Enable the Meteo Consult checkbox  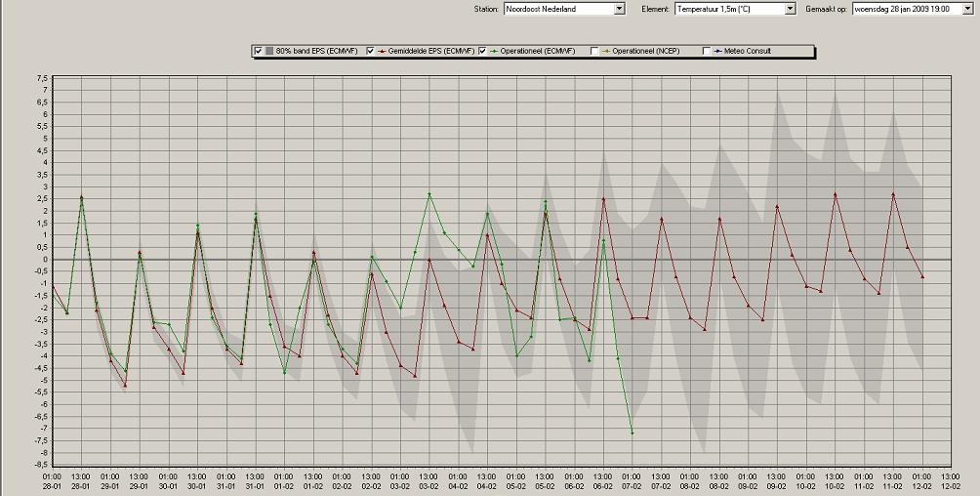coord(707,52)
